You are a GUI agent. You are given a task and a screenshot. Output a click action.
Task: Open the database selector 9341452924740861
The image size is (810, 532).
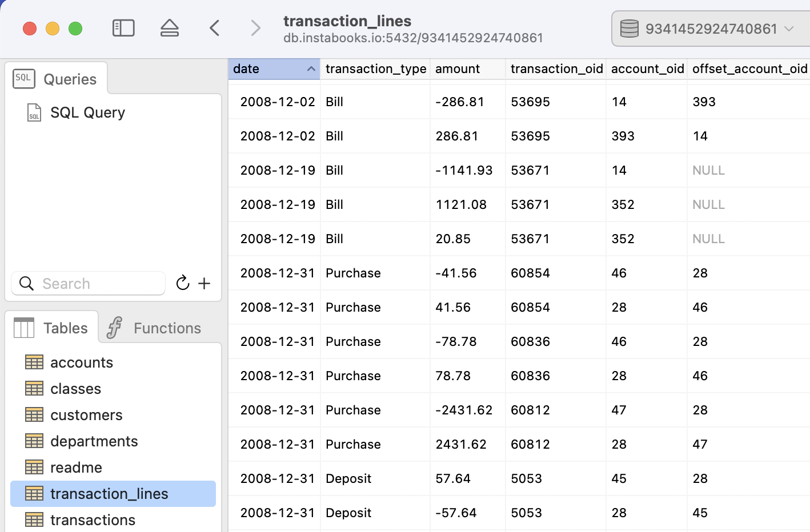point(711,29)
